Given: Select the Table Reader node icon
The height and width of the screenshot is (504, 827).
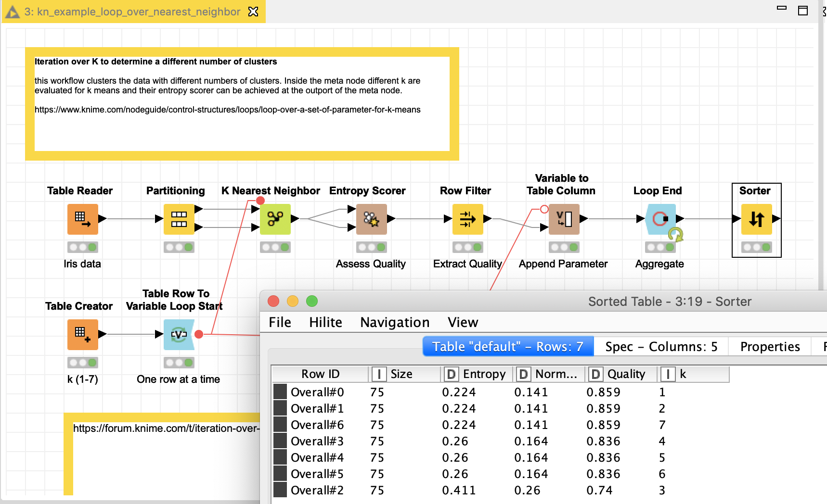Looking at the screenshot, I should (82, 219).
